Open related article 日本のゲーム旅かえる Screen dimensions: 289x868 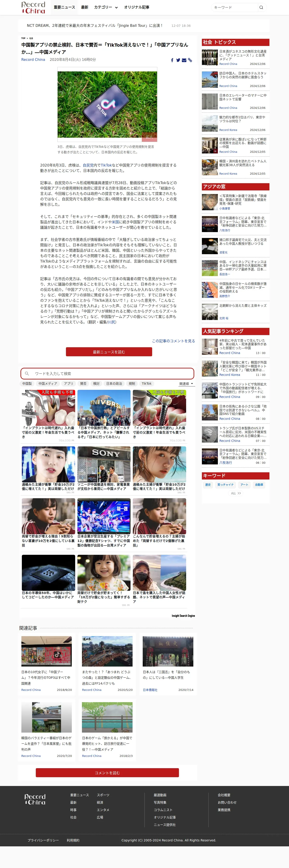107,744
